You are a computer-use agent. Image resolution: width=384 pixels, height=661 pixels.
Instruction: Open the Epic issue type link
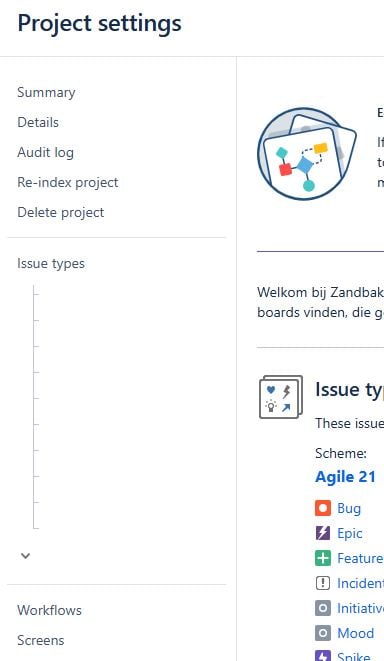pyautogui.click(x=349, y=533)
